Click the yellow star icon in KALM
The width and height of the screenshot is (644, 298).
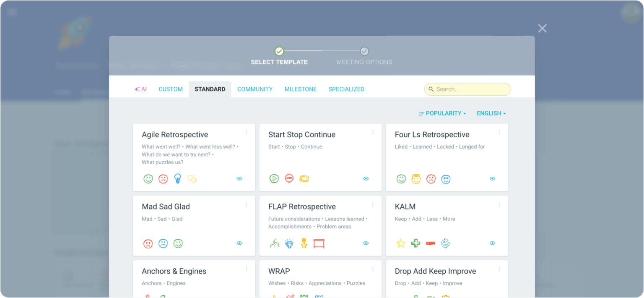point(401,243)
